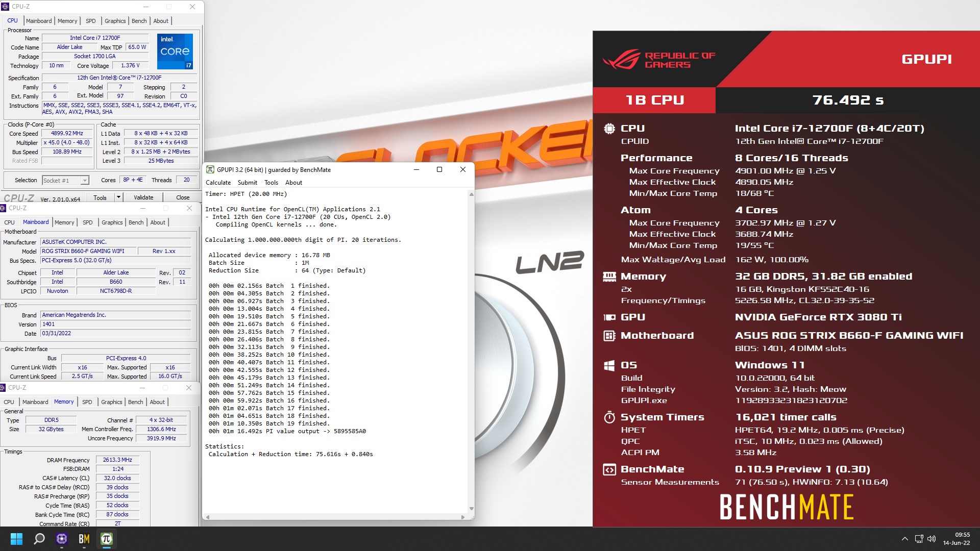Open SPD tab in top CPU-Z window
Screen dimensions: 980x551
point(91,21)
